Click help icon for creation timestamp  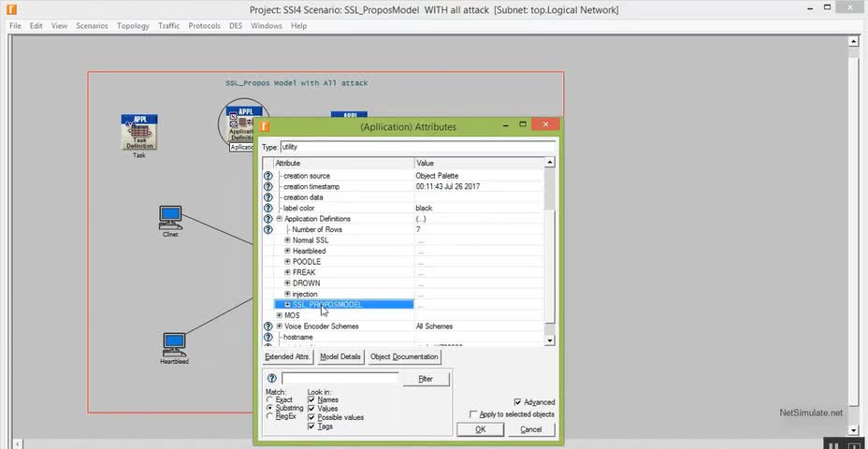[x=268, y=186]
